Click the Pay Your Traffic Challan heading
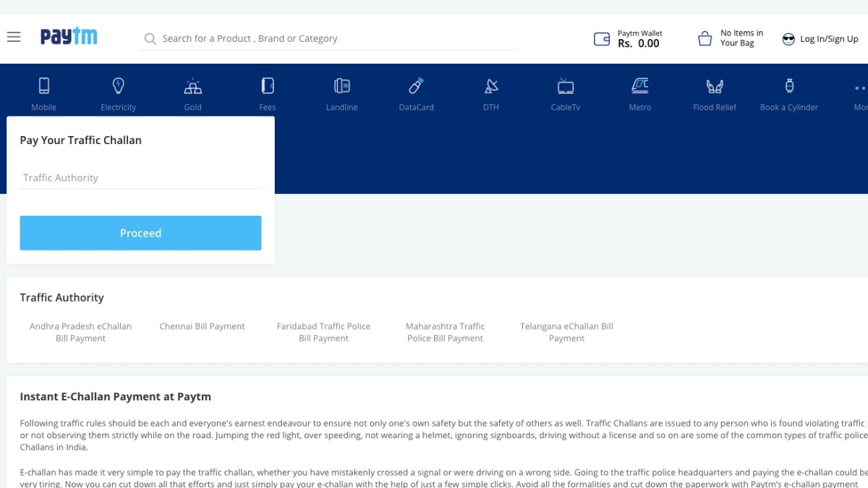The image size is (868, 488). [x=81, y=140]
